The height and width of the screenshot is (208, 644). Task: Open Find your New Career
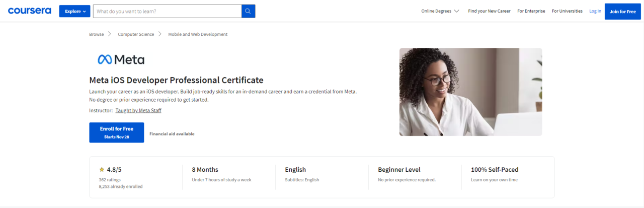(x=489, y=11)
